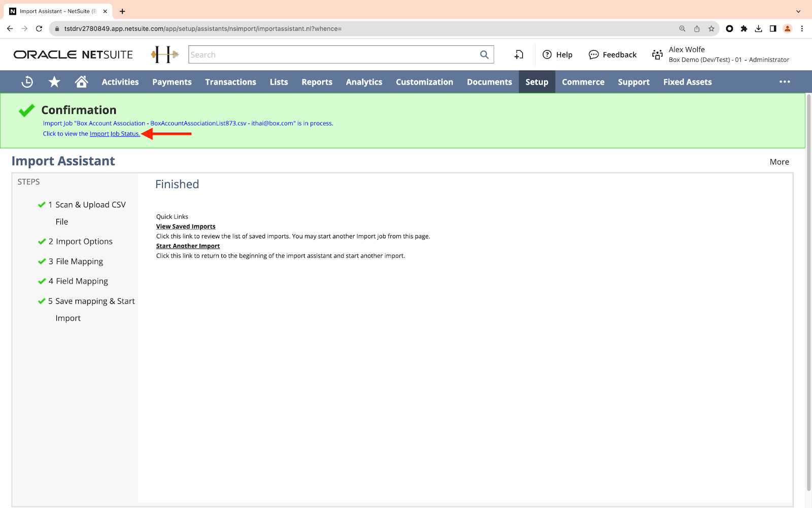Open the Change Role icon
Screen dimensions: 812x508
657,55
